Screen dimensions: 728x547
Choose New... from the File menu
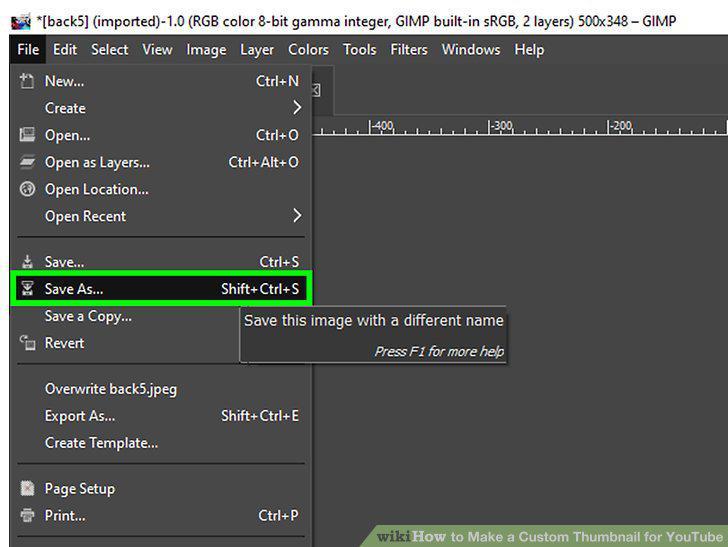tap(161, 81)
